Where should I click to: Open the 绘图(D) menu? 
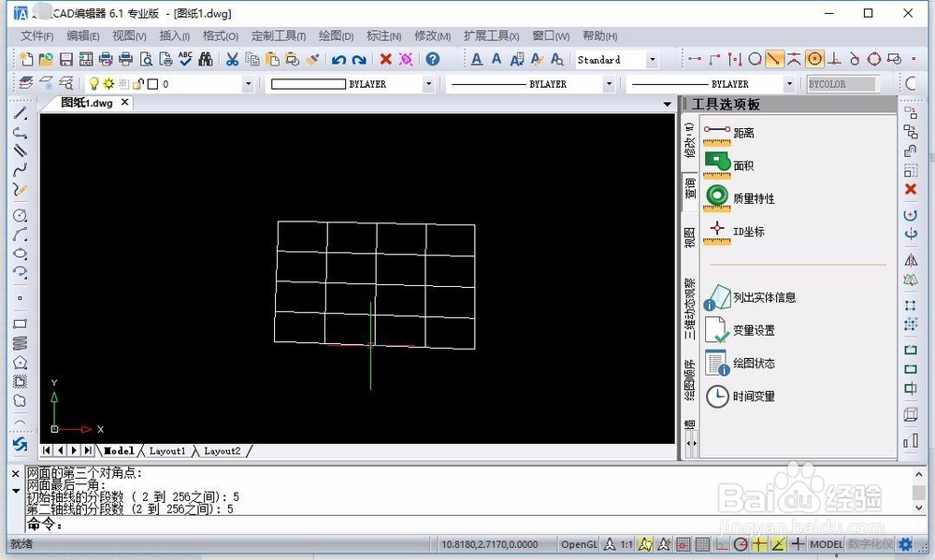tap(336, 36)
